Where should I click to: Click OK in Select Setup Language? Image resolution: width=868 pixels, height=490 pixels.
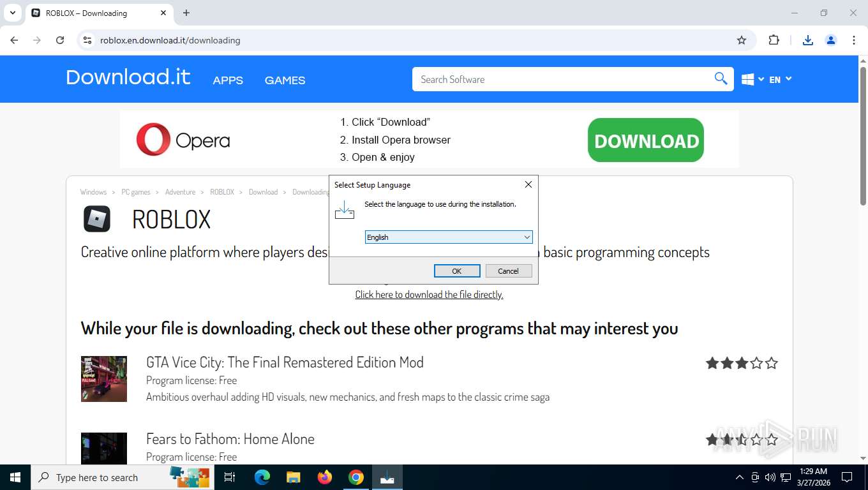point(457,271)
